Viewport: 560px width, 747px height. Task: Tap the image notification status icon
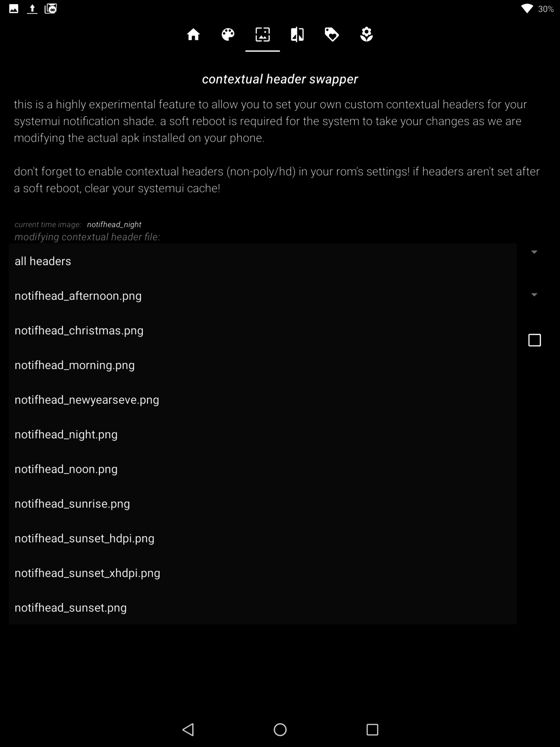14,8
